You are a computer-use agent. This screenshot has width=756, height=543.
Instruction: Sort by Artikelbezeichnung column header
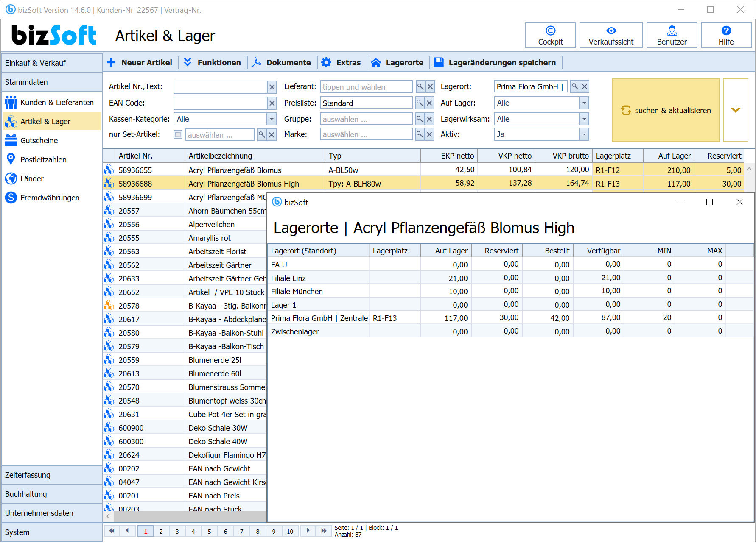click(x=255, y=156)
